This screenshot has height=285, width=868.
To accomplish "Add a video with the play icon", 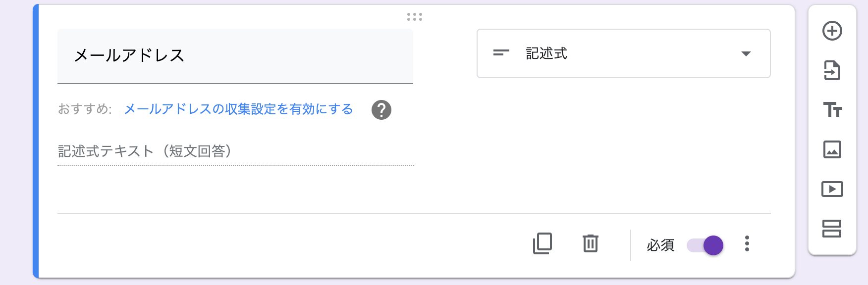I will 832,189.
